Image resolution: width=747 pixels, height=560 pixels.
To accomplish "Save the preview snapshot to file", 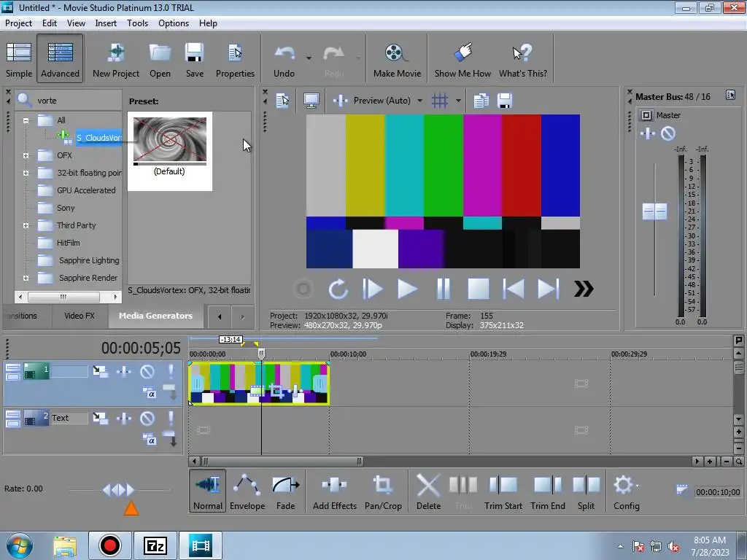I will (x=505, y=101).
